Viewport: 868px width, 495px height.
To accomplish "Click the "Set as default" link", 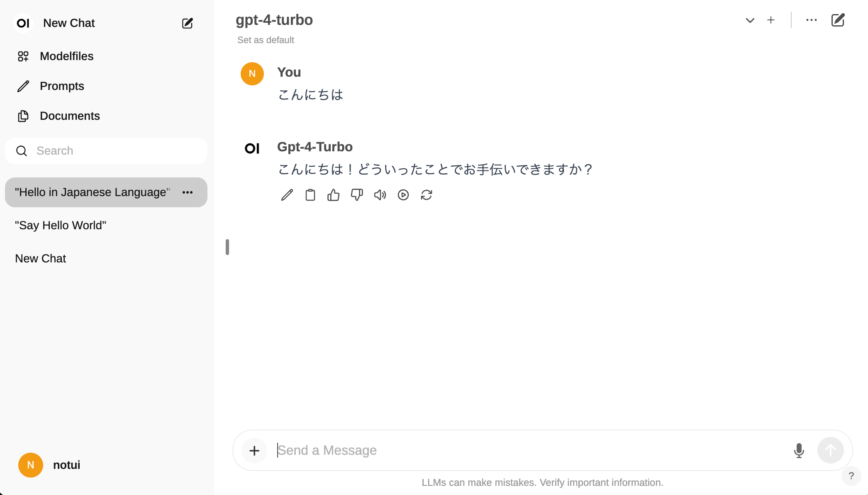I will [x=266, y=40].
